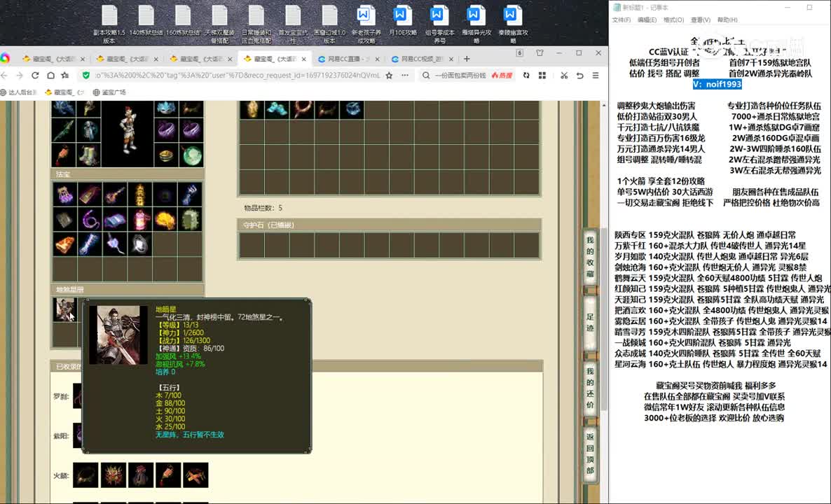Click the star bookmark icon in address bar
Screen dimensions: 831x504
[389, 76]
